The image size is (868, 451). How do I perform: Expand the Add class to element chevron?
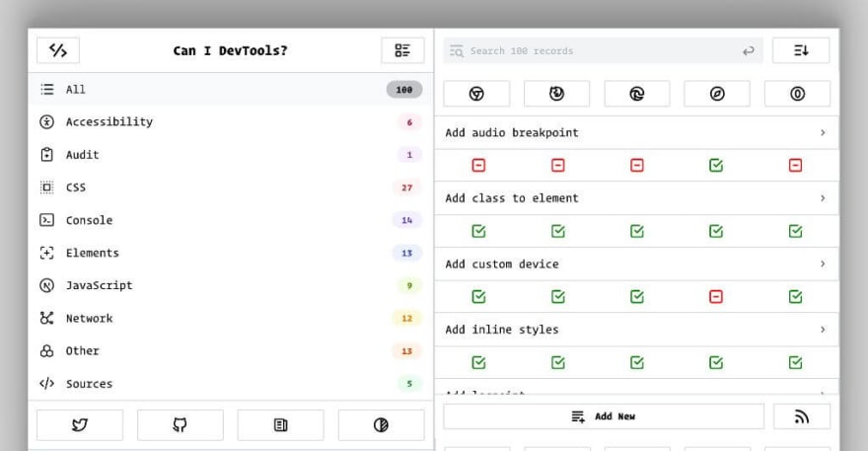tap(823, 198)
